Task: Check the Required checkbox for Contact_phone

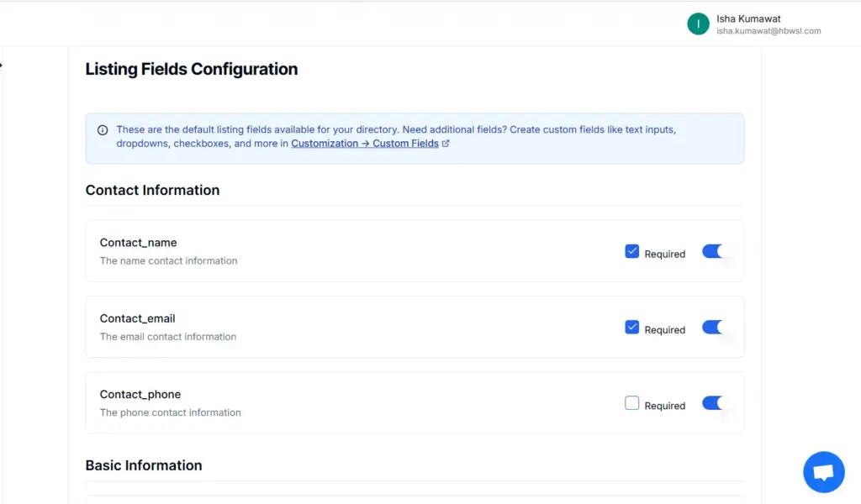Action: coord(632,403)
